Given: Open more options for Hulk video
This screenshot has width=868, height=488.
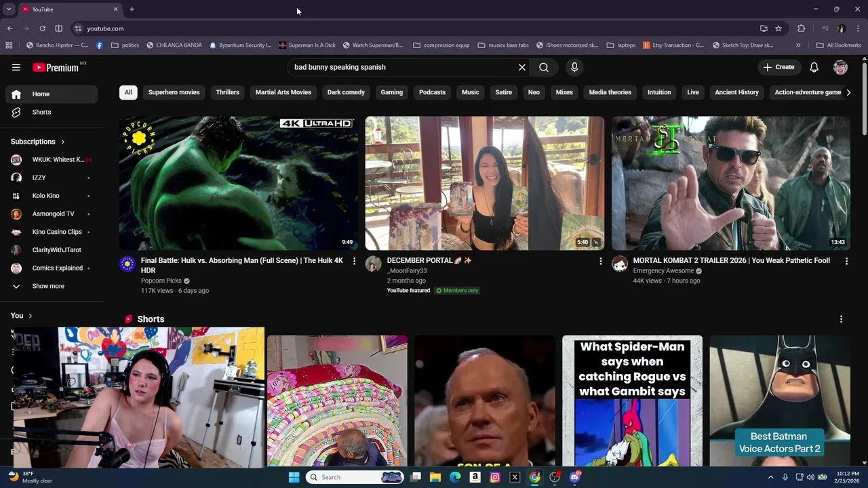Looking at the screenshot, I should 354,261.
